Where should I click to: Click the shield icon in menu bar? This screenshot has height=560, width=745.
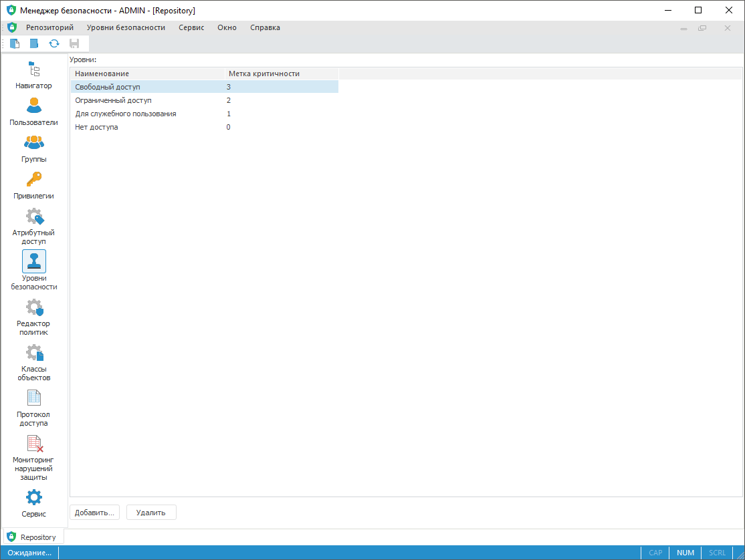pyautogui.click(x=12, y=27)
